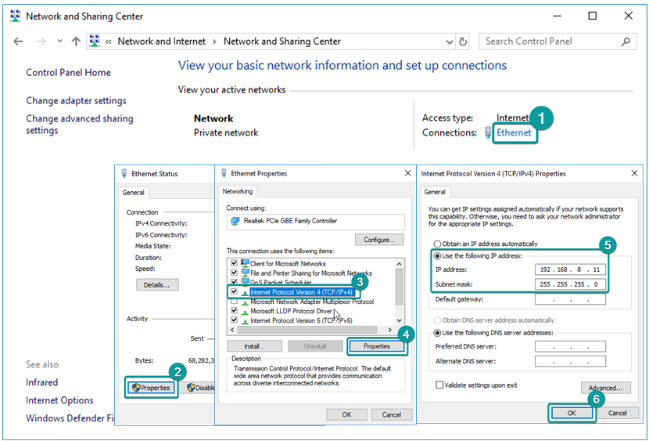Click horizontal scroll left arrow in items list
Image resolution: width=650 pixels, height=441 pixels.
click(x=232, y=330)
